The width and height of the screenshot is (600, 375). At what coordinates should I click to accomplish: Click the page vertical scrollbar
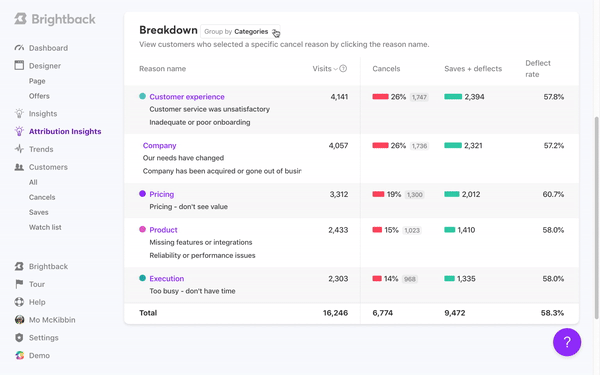click(x=597, y=217)
